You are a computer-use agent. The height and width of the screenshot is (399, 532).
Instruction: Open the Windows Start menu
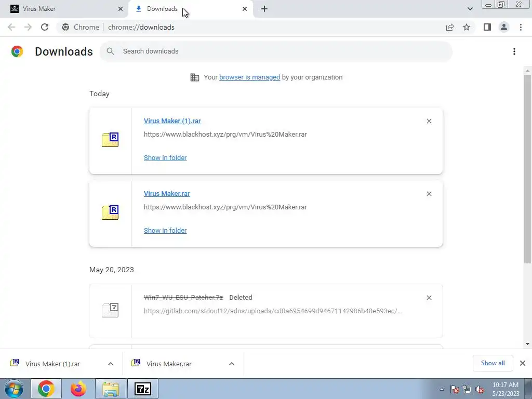(x=14, y=389)
